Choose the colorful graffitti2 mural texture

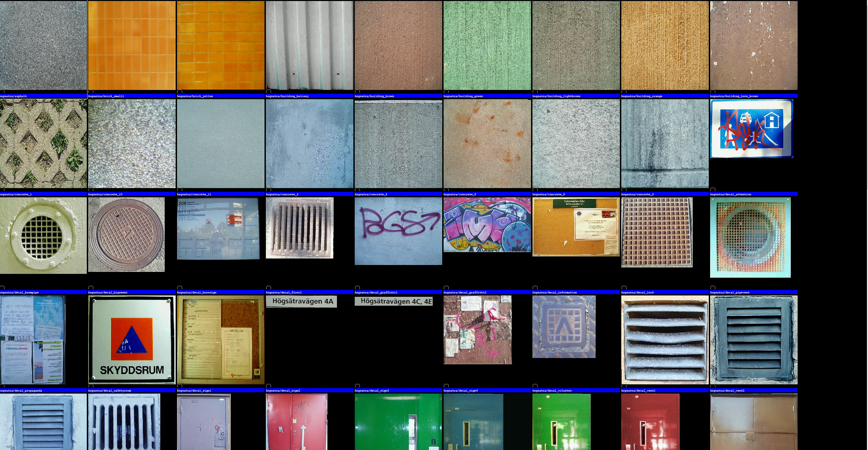point(487,225)
